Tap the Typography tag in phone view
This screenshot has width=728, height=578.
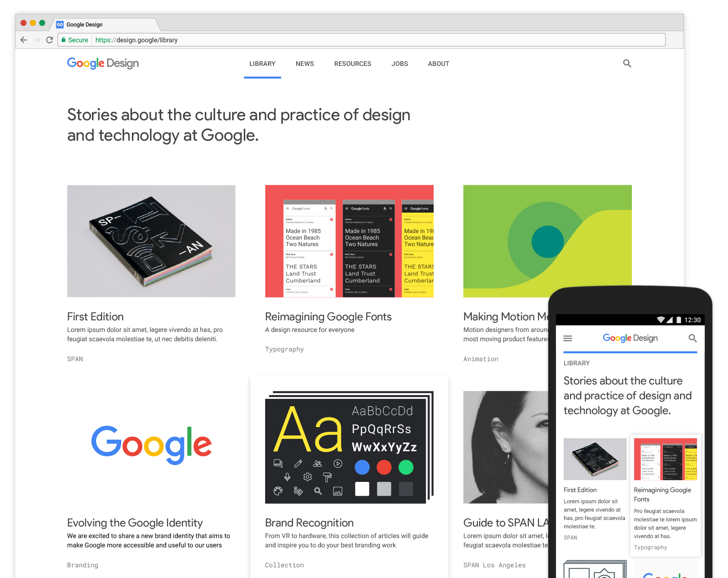(650, 547)
